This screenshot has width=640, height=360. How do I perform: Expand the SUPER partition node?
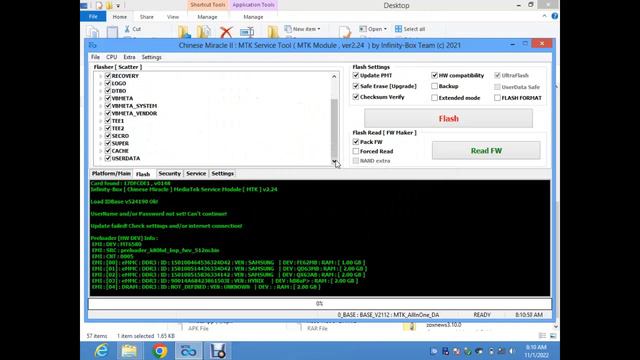click(100, 143)
